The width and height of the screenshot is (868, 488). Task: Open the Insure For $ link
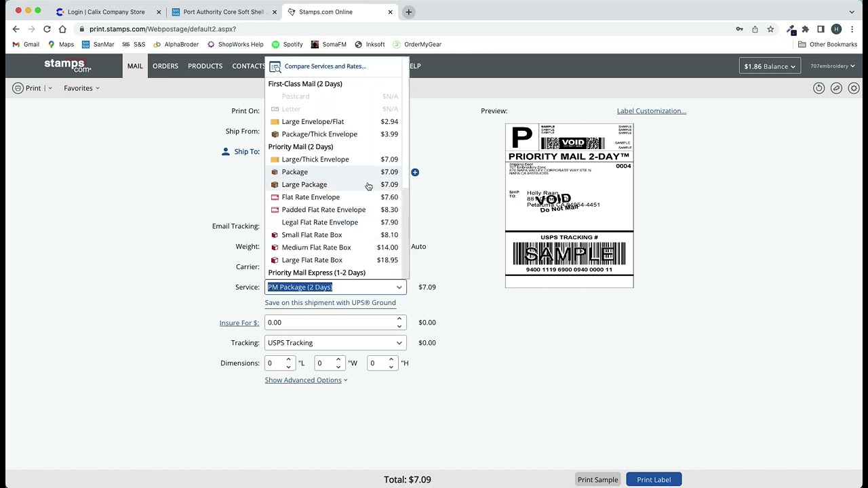(x=239, y=323)
